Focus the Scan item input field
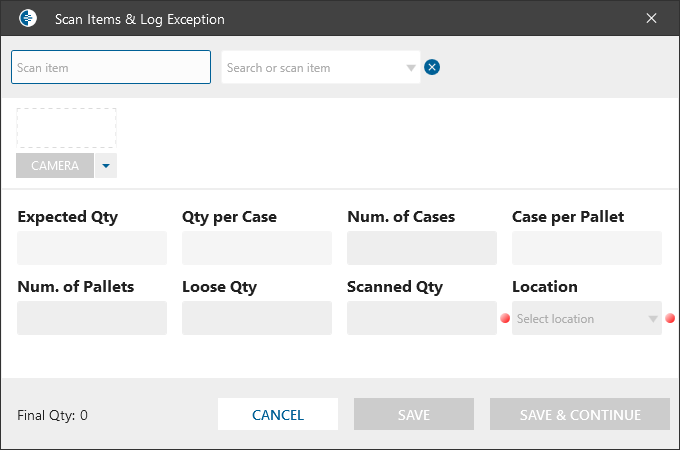This screenshot has width=680, height=450. [x=111, y=67]
